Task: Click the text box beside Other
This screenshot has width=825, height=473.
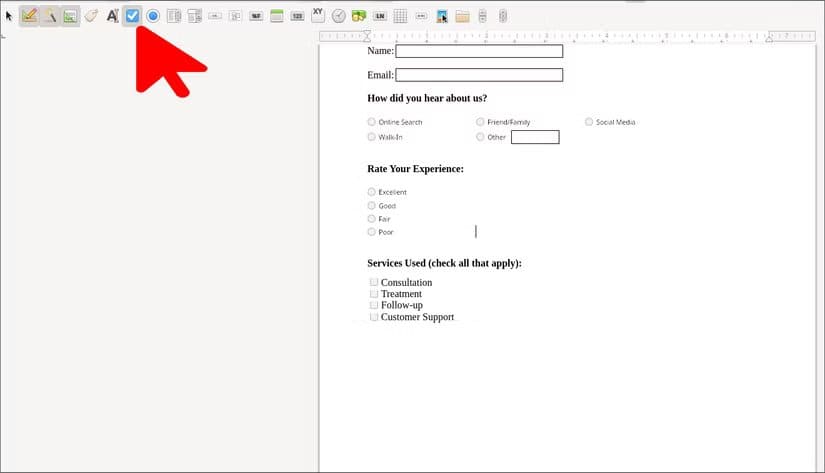Action: pos(535,137)
